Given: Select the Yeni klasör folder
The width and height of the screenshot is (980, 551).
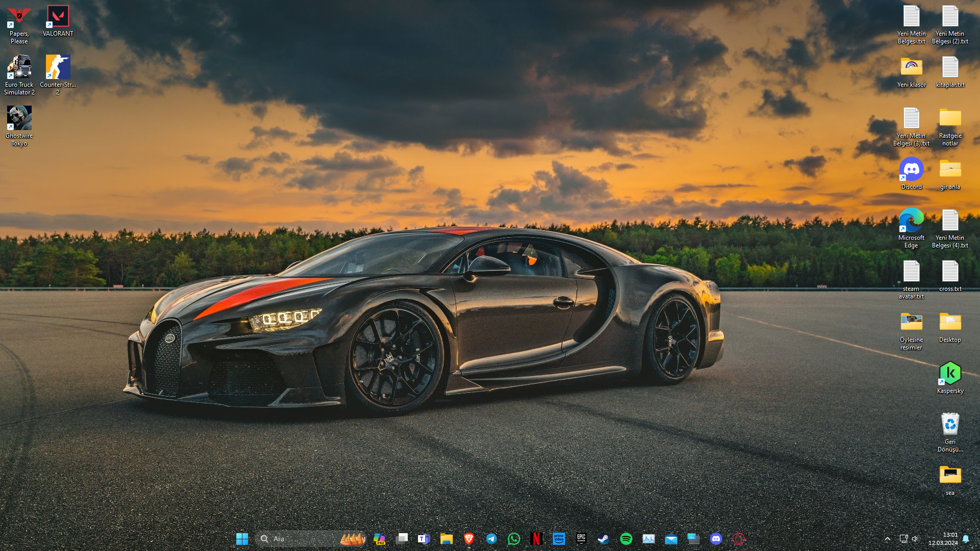Looking at the screenshot, I should (911, 72).
